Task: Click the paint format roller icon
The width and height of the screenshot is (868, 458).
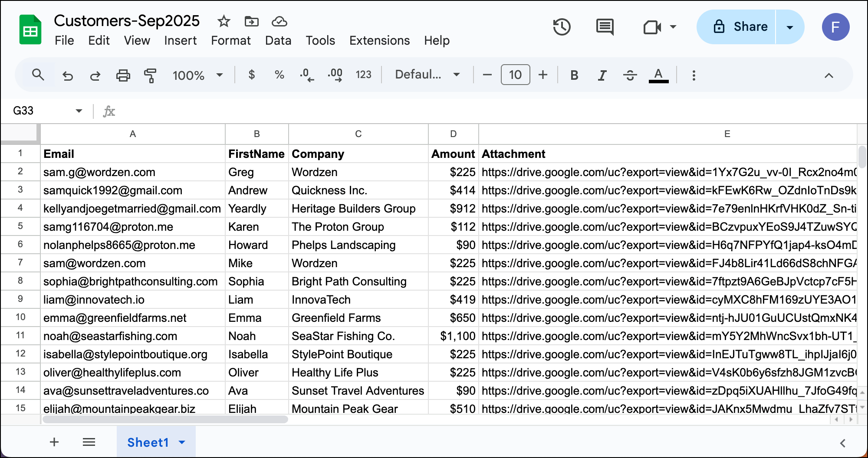Action: pyautogui.click(x=150, y=75)
